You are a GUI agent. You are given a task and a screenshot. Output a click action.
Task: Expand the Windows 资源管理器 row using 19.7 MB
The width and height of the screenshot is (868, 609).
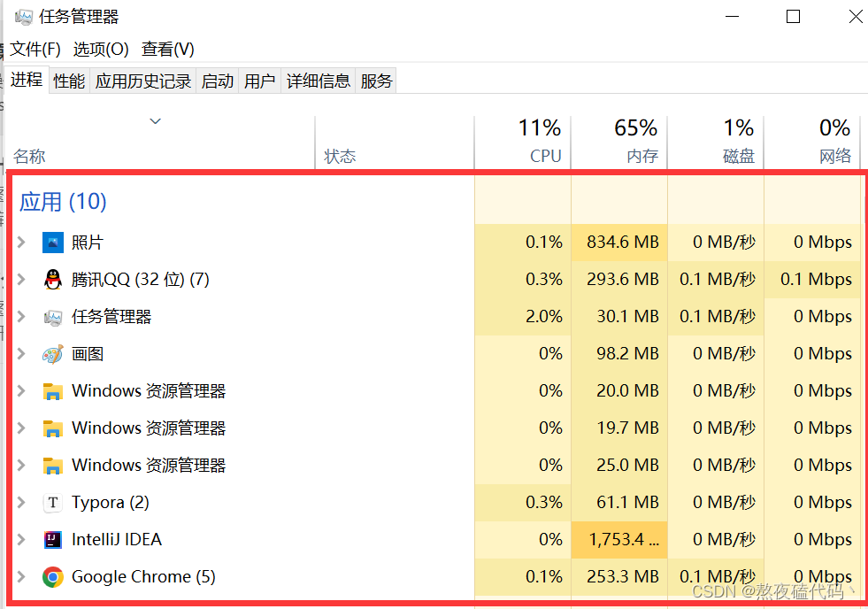point(21,428)
